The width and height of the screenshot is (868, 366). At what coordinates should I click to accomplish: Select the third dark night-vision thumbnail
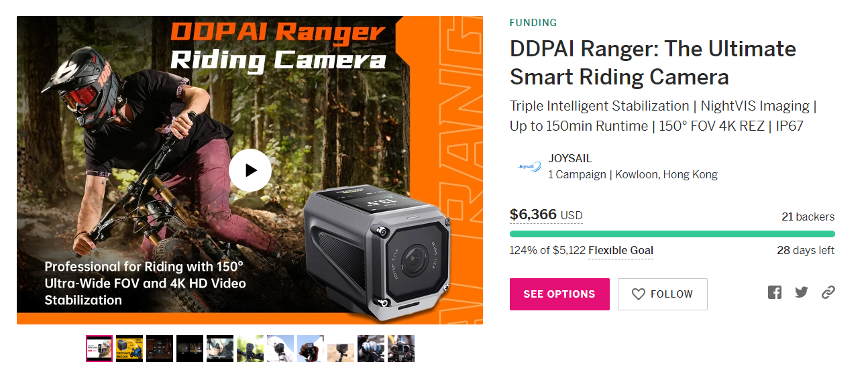pos(160,349)
